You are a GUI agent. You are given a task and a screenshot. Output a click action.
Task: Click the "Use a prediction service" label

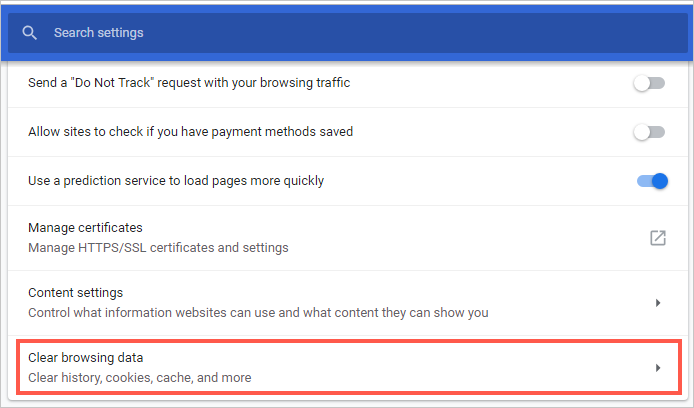(176, 181)
